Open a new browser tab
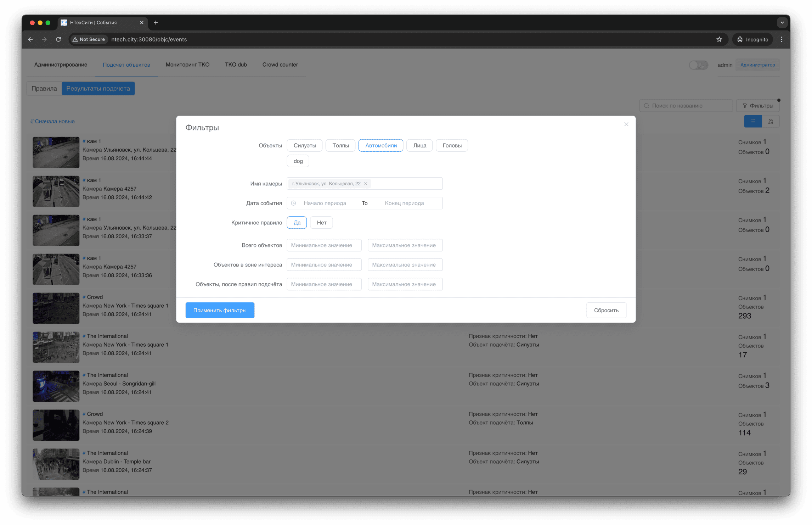The image size is (812, 525). tap(156, 23)
